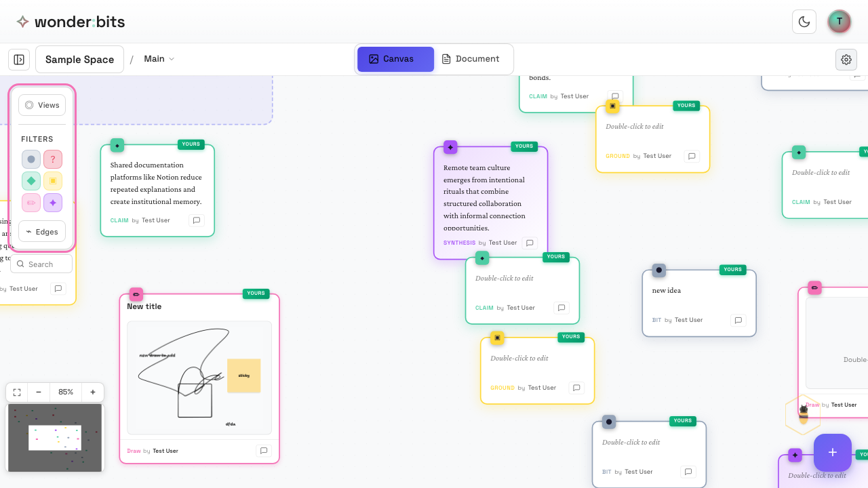Select the yellow Ground filter icon
This screenshot has width=868, height=488.
(x=52, y=181)
